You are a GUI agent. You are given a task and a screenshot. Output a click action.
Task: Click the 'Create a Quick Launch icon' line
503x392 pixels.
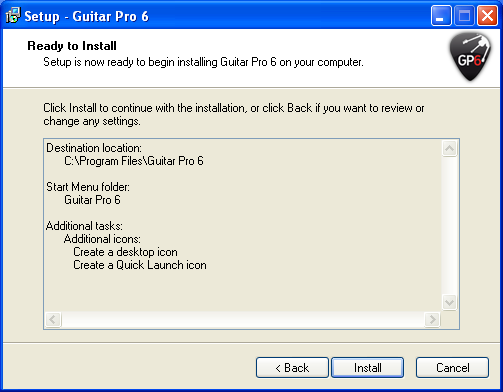[x=140, y=265]
